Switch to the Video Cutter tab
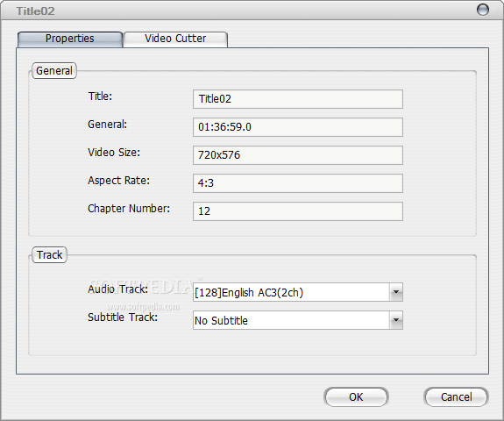 tap(175, 39)
